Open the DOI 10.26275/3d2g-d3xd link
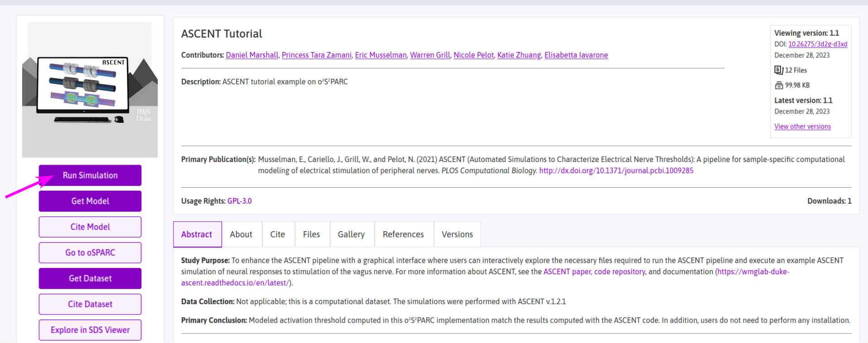The width and height of the screenshot is (868, 343). point(818,44)
